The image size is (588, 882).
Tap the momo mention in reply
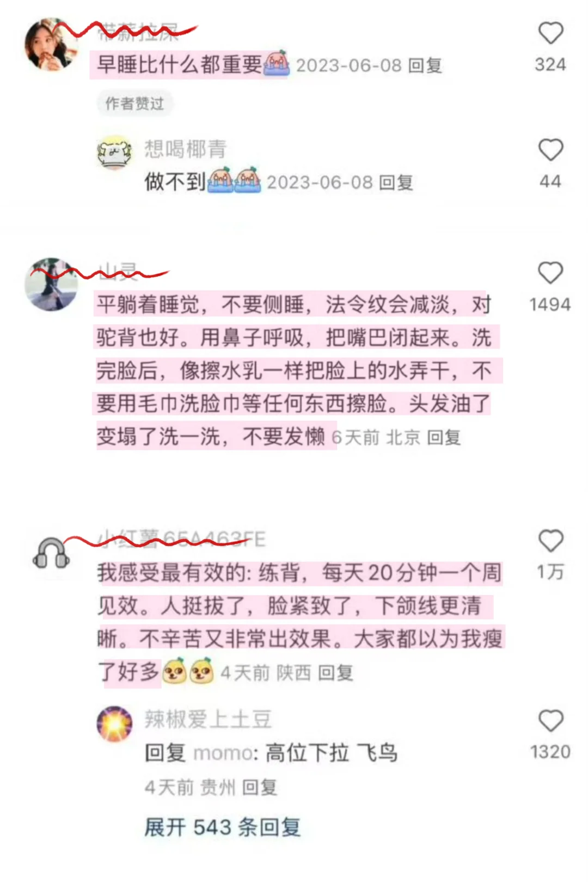[223, 754]
